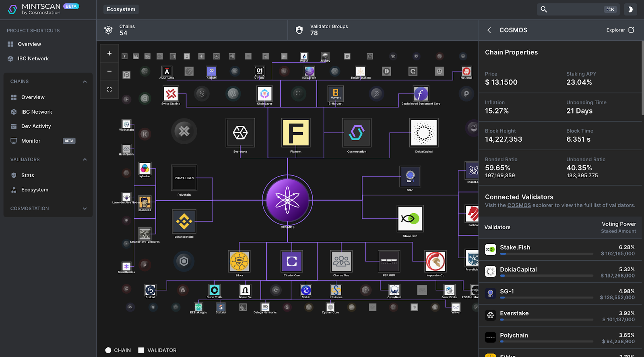
Task: Click the Binance Node validator icon
Action: click(x=184, y=221)
